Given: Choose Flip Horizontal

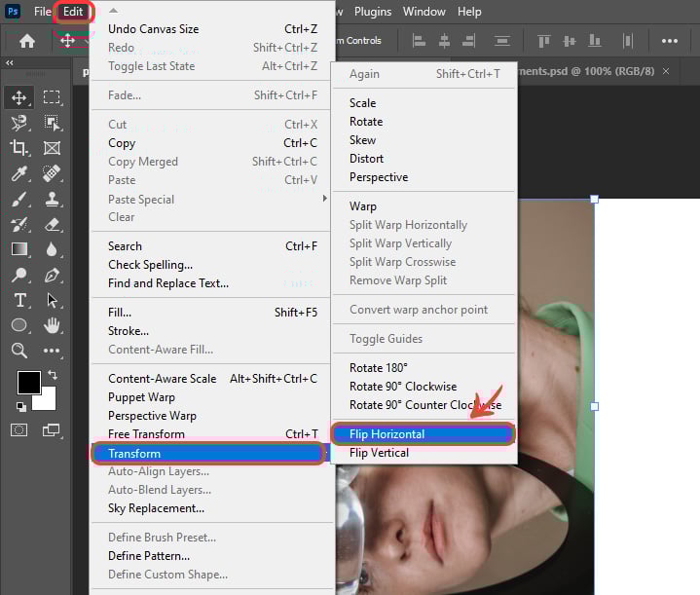Looking at the screenshot, I should point(424,433).
